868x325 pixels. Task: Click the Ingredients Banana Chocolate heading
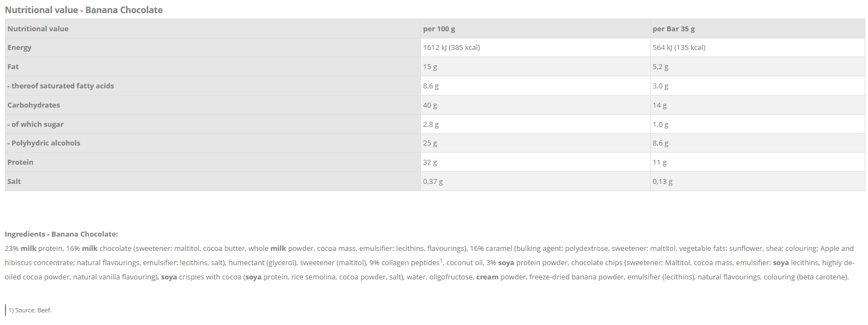(61, 234)
